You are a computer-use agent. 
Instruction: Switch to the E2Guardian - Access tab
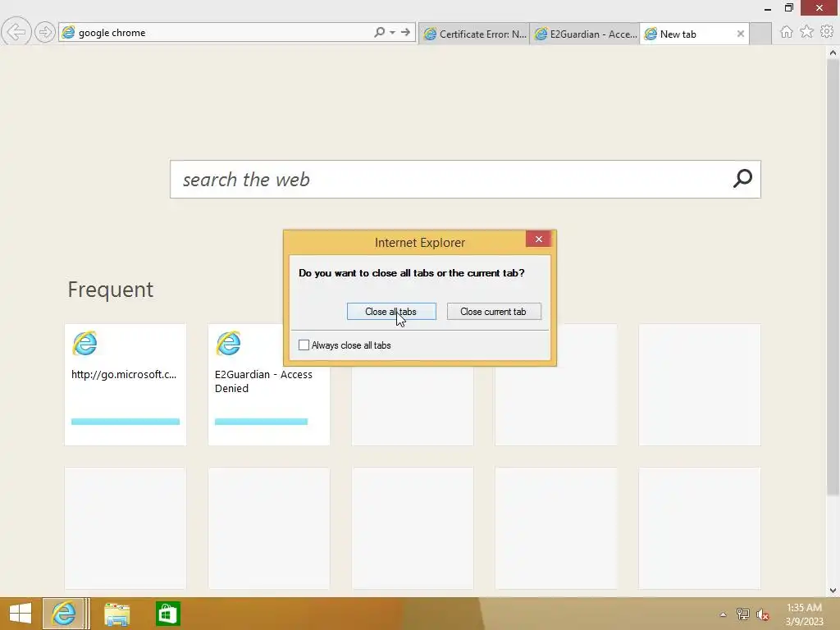[x=584, y=34]
